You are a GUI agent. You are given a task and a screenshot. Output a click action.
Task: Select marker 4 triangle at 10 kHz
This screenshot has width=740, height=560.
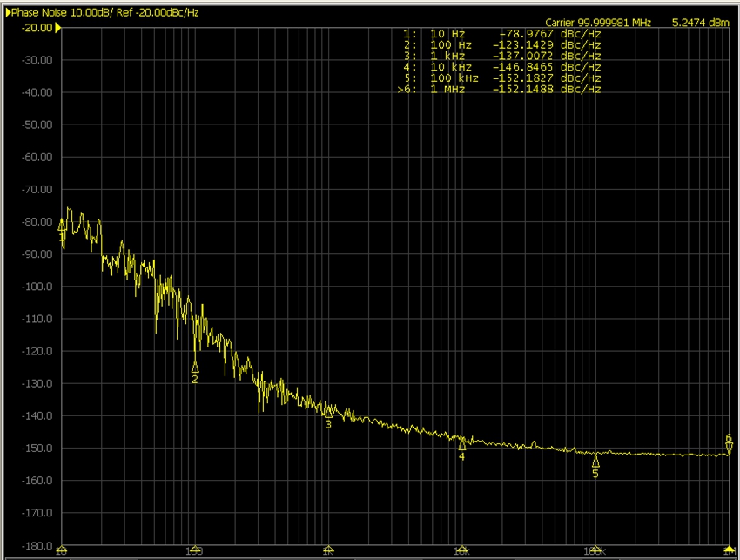tap(462, 444)
